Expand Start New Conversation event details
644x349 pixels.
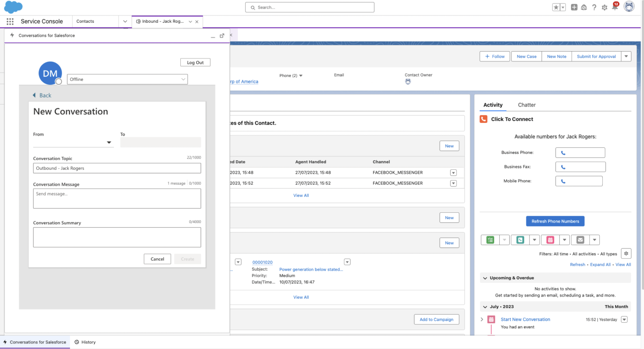[482, 319]
